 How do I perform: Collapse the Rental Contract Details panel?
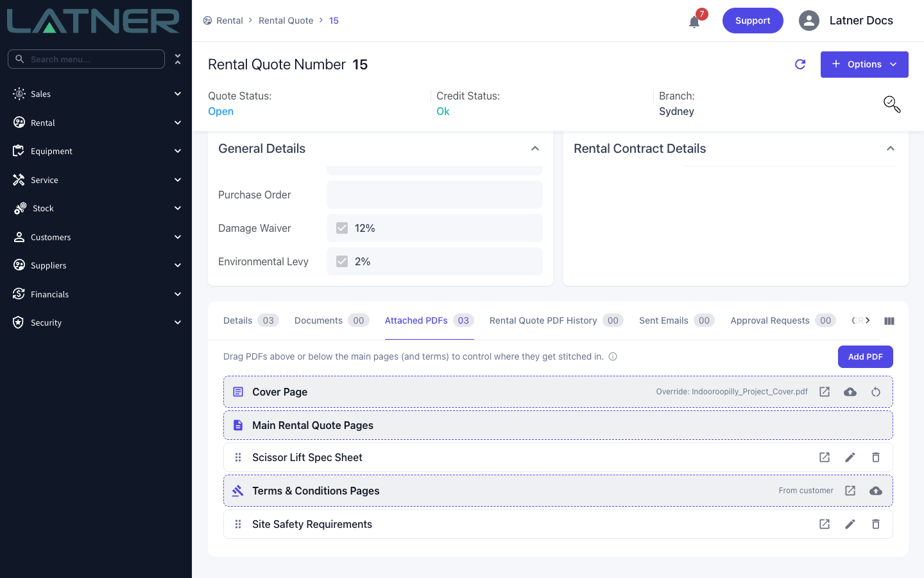(x=891, y=148)
